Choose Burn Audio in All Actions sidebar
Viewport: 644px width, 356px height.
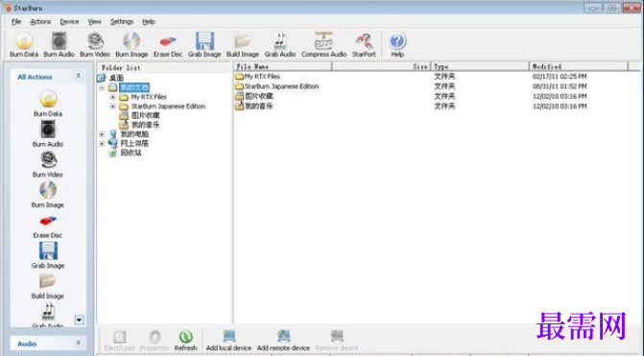(48, 133)
